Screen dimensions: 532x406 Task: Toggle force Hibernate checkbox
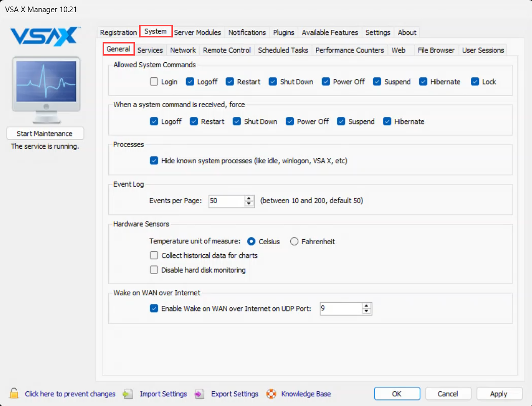point(387,121)
